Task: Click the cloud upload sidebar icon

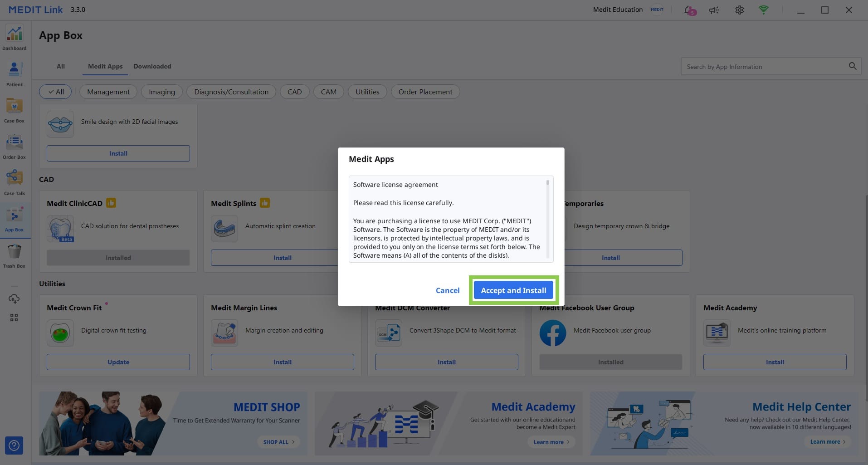Action: point(14,299)
